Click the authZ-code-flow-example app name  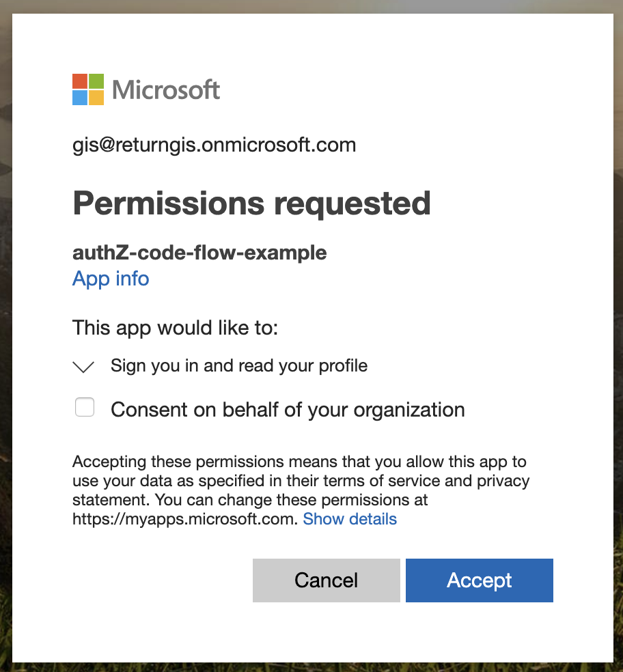(x=199, y=253)
